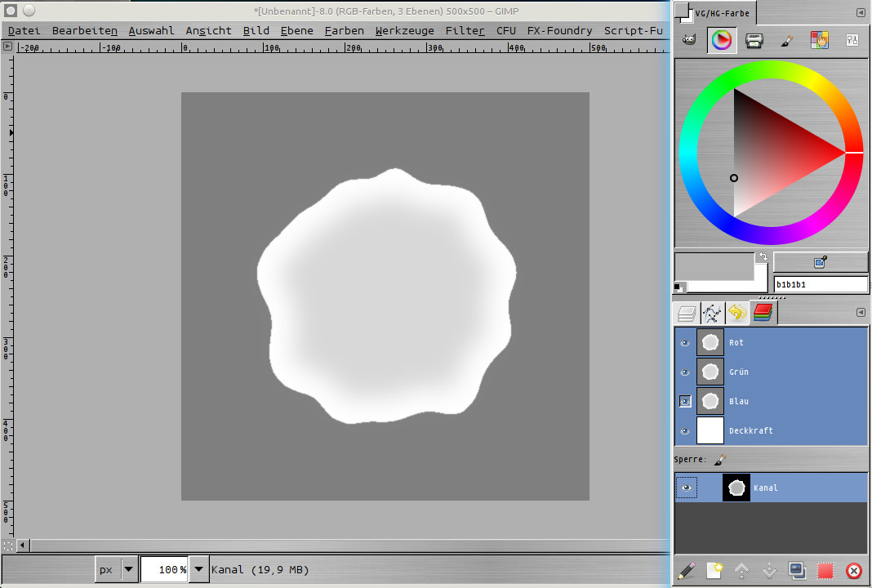Switch to the printer CMYK color selector
This screenshot has width=872, height=588.
coord(754,41)
